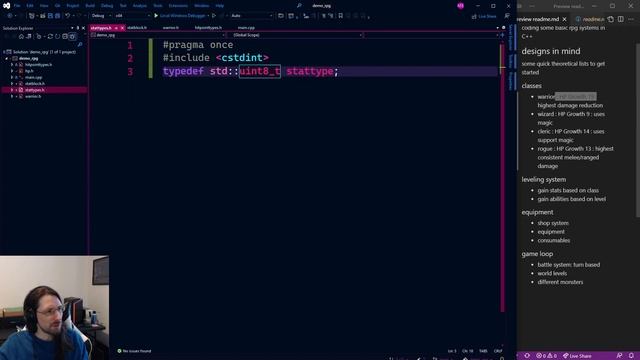Click the feedback icon right of Live Share
Viewport: 640px width, 360px height.
(x=507, y=16)
